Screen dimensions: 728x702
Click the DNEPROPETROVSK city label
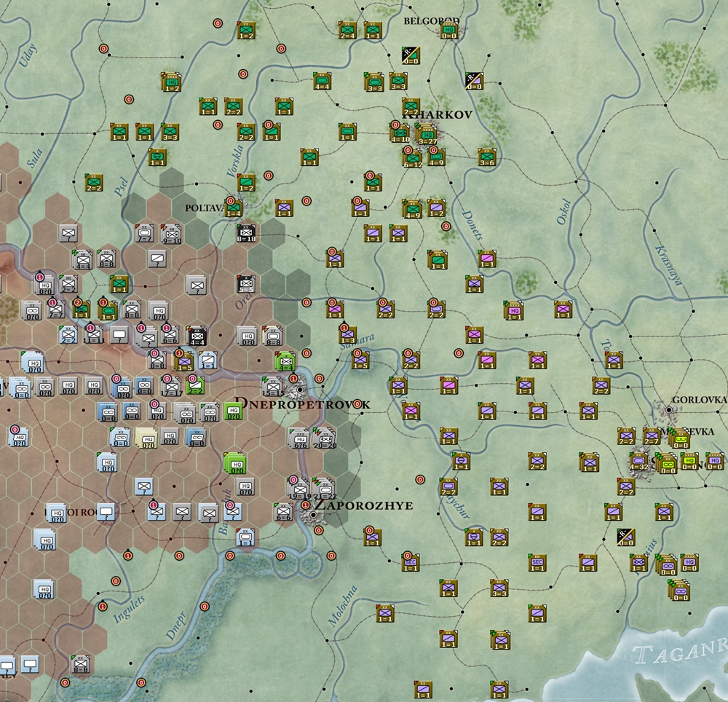(303, 404)
